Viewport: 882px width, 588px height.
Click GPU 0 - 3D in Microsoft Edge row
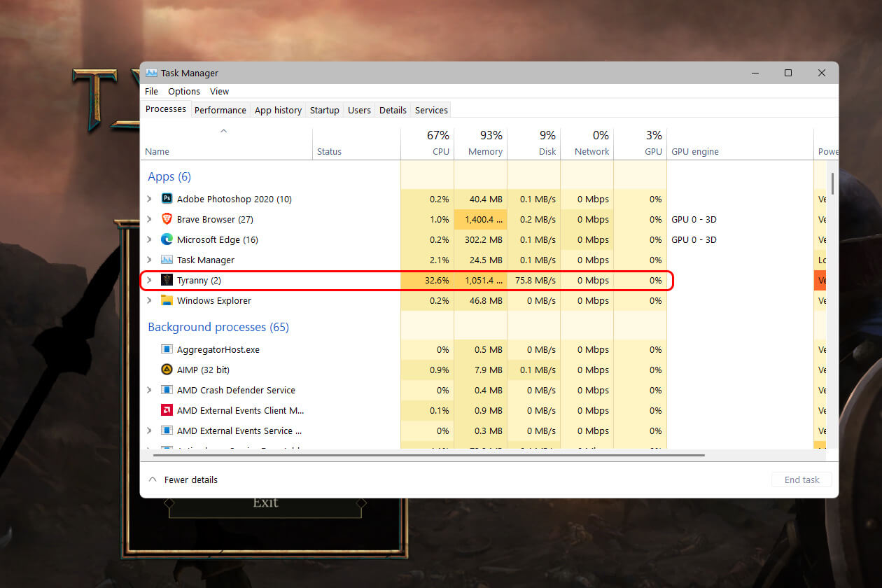click(x=694, y=239)
